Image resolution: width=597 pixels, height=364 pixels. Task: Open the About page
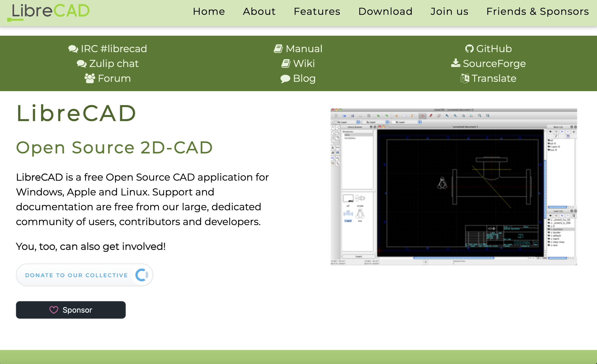click(x=259, y=12)
